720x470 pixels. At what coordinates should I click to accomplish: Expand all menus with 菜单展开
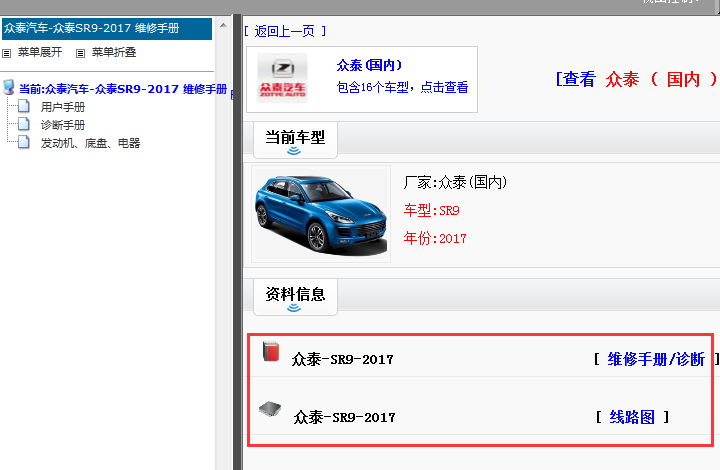[x=39, y=52]
